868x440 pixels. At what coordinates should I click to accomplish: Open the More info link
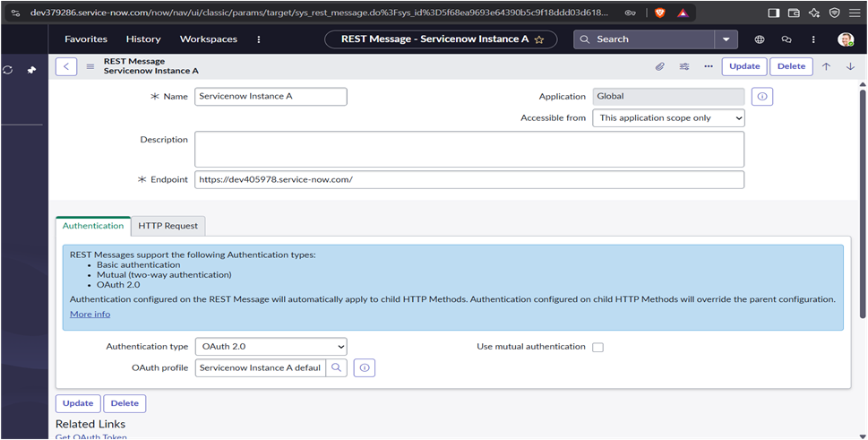tap(90, 315)
